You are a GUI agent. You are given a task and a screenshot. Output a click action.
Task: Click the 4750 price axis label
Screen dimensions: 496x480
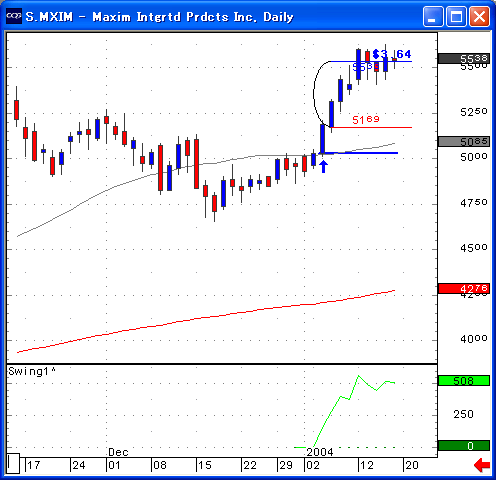pyautogui.click(x=474, y=203)
